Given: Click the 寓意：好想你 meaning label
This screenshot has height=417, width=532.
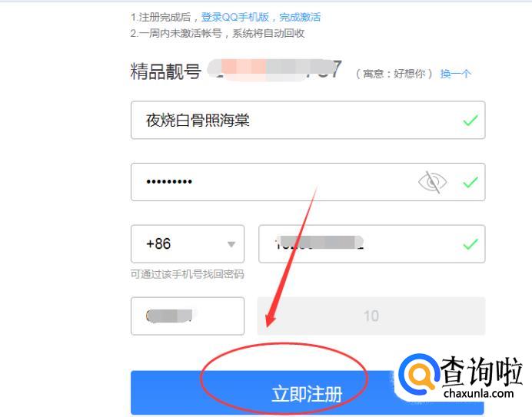Looking at the screenshot, I should click(x=394, y=74).
